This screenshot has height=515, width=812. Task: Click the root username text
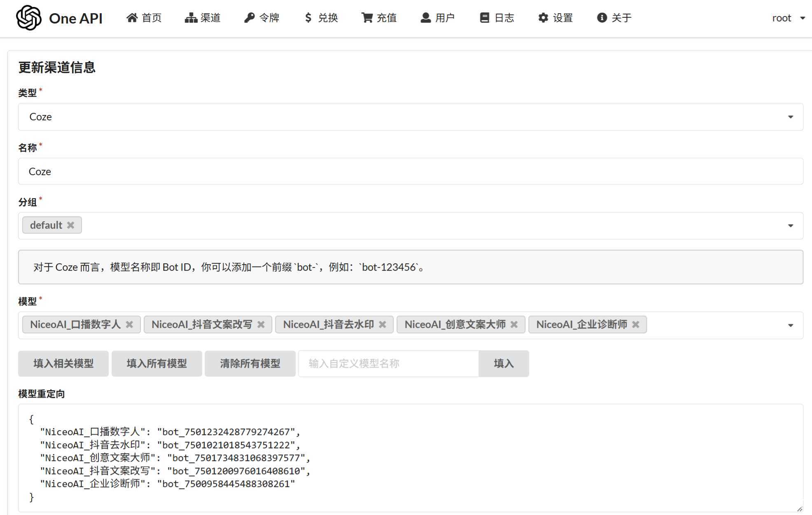coord(782,18)
